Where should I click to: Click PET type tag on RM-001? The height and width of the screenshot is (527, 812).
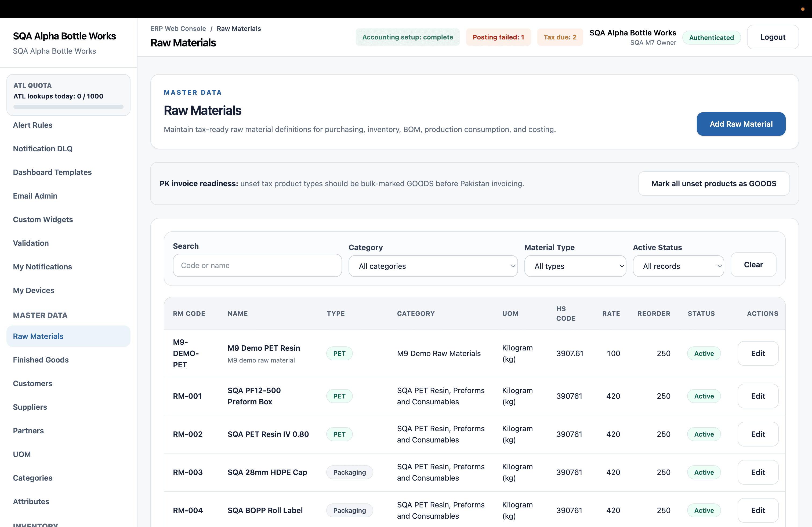pos(339,396)
